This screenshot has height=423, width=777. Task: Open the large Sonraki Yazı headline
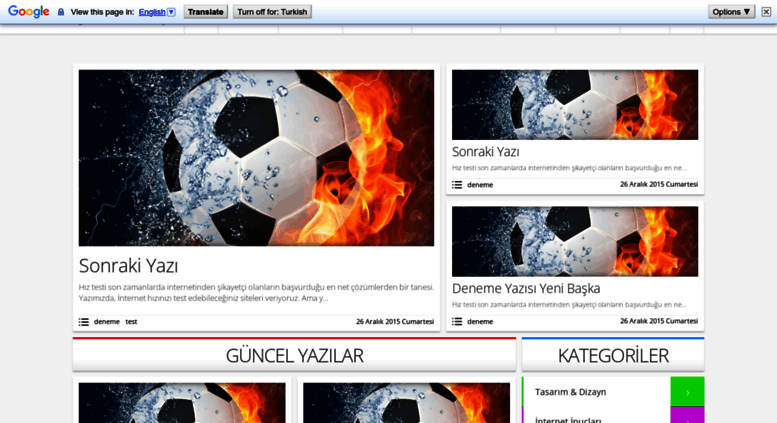pos(128,266)
